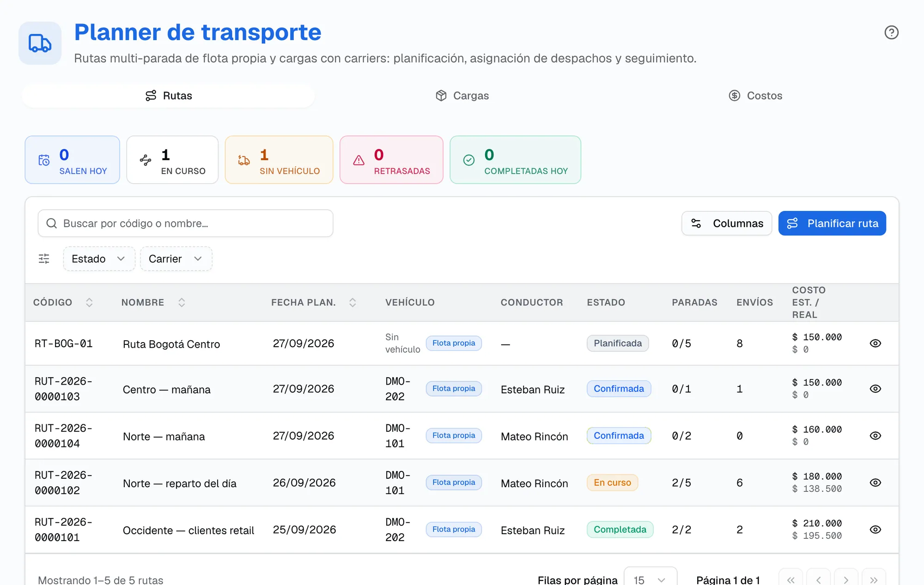Click the truck logo icon beside the title
Viewport: 924px width, 585px height.
point(40,43)
